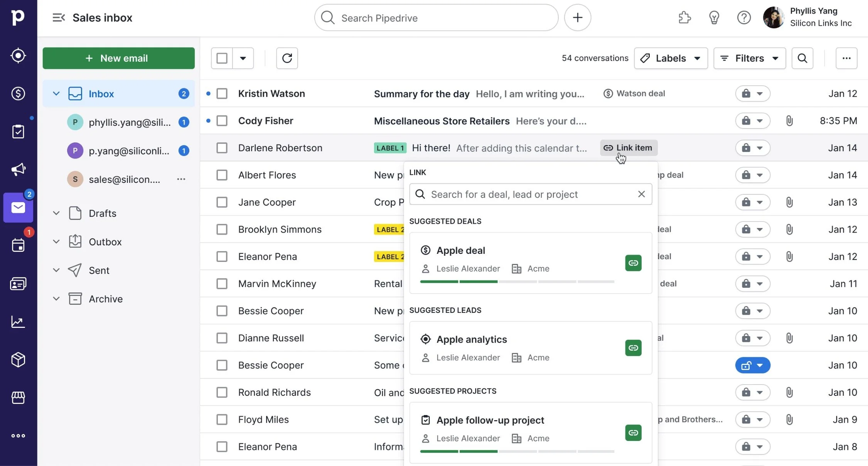Open the Insights chart icon
This screenshot has height=466, width=868.
click(x=18, y=322)
